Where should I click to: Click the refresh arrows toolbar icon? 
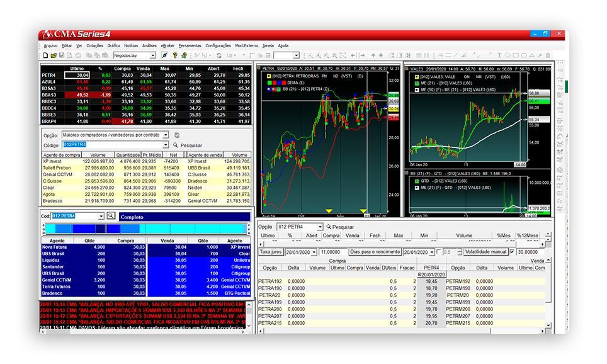tap(218, 55)
